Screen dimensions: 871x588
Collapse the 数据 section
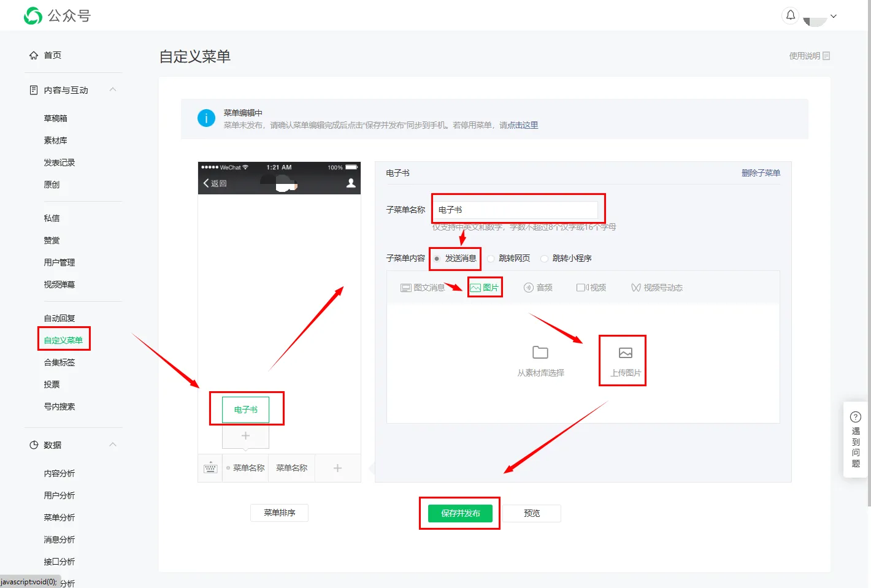pyautogui.click(x=113, y=445)
